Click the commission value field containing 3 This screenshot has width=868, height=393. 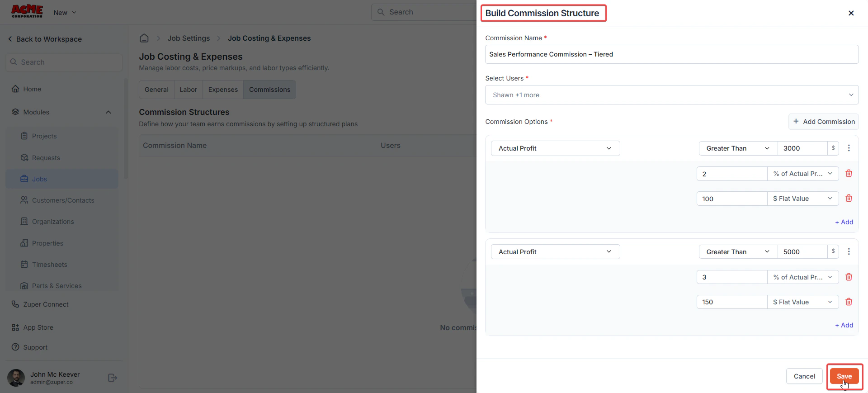(732, 277)
